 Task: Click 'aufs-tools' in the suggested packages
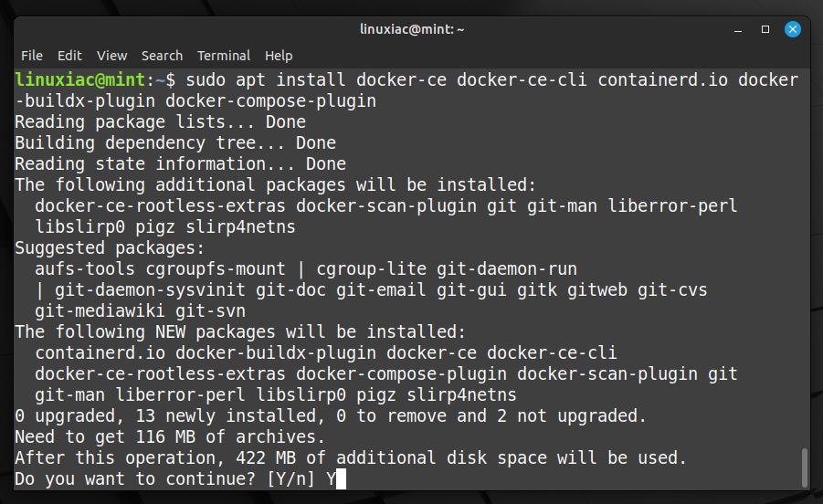click(x=85, y=269)
